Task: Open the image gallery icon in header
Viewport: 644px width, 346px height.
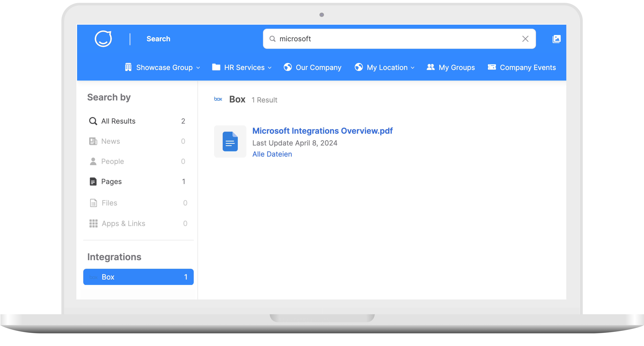Action: 556,39
